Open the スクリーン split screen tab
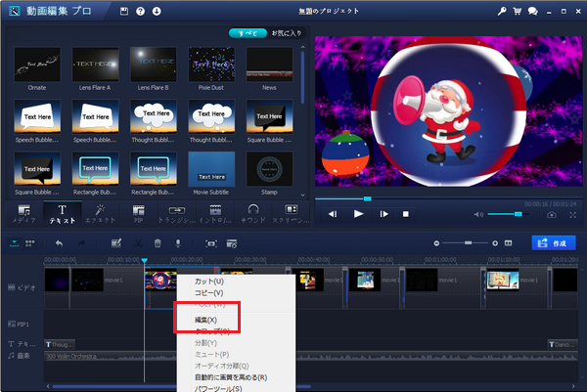Screen dimensions: 587x392 [x=291, y=214]
